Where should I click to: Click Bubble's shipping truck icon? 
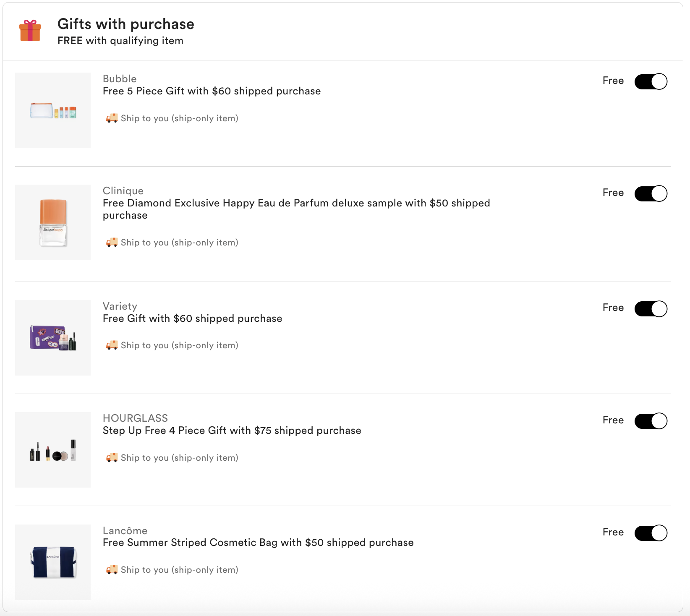pyautogui.click(x=112, y=118)
